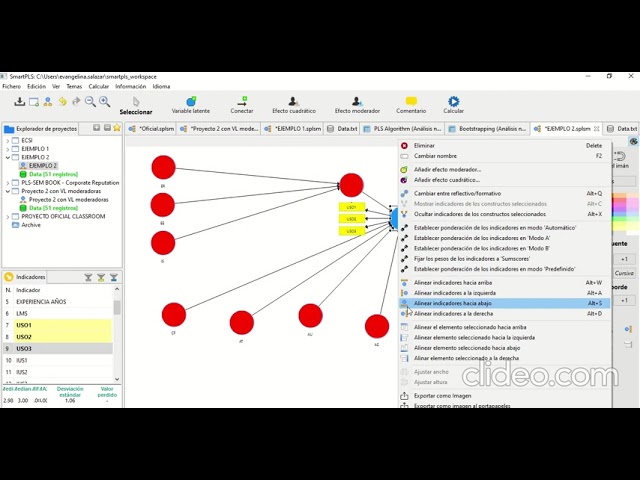Activate the Seleccionar pointer tool
Viewport: 640px width, 480px height.
[x=136, y=106]
